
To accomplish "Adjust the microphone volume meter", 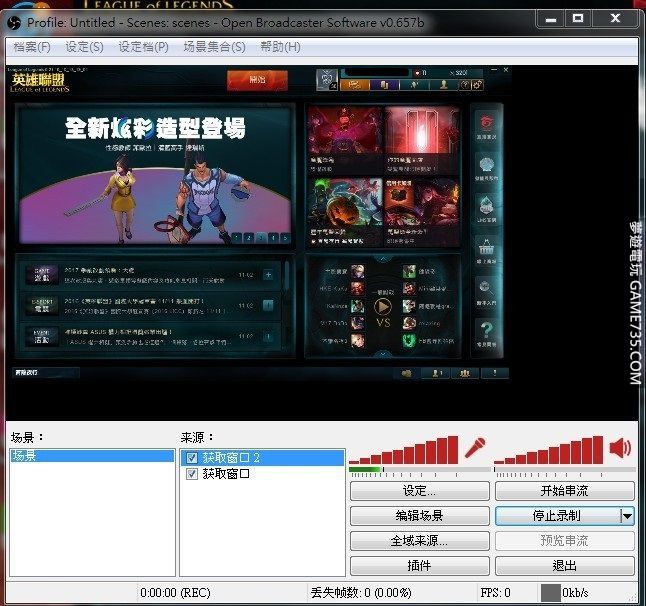I will [x=403, y=450].
